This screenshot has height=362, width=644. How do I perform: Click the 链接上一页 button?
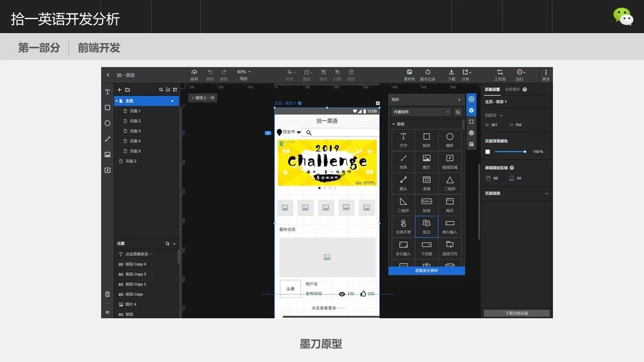pos(203,98)
